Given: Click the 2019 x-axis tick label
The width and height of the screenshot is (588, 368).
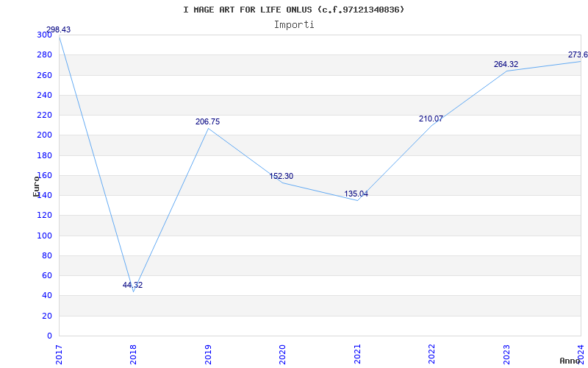Looking at the screenshot, I should (208, 354).
